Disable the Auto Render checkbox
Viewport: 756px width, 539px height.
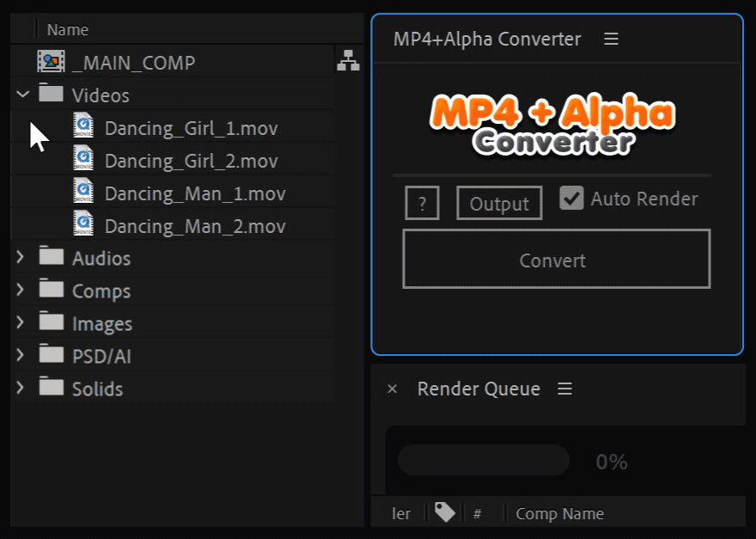(x=572, y=199)
